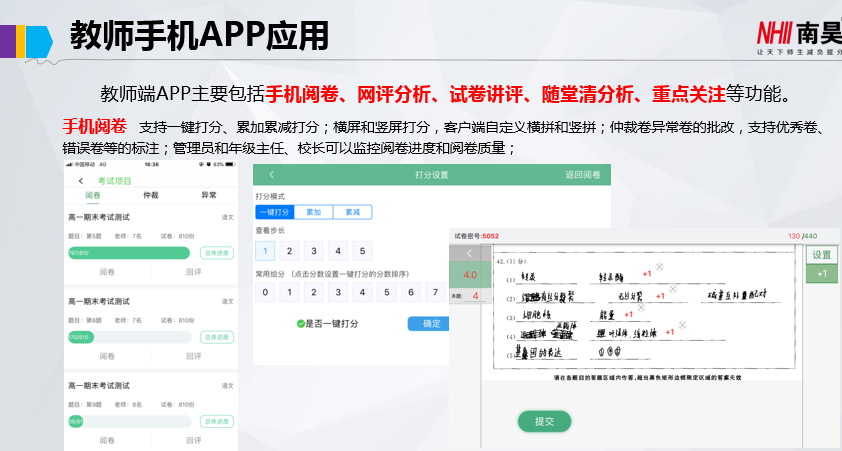The width and height of the screenshot is (842, 451).
Task: Toggle the 是否一键打分 checkbox
Action: coord(300,324)
